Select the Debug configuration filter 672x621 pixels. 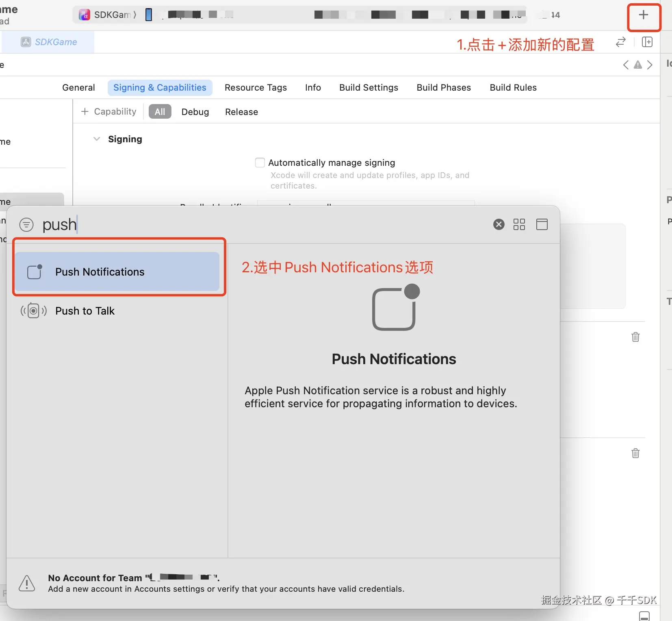point(195,112)
